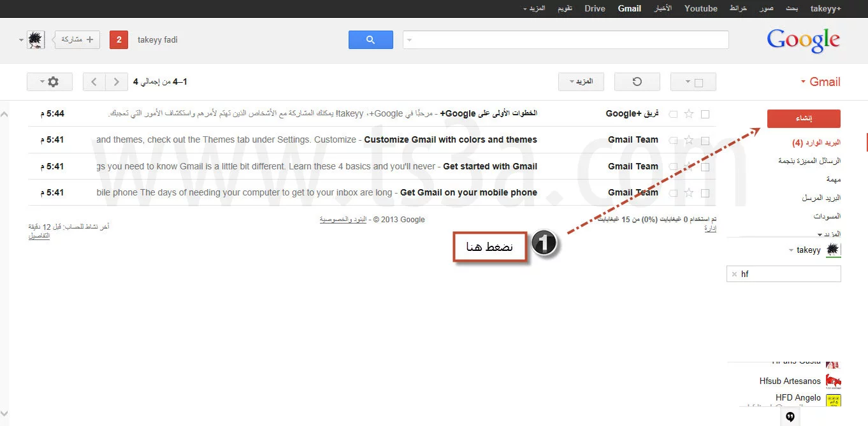Show search options arrow in the search box
Viewport: 868px width, 426px height.
(x=410, y=40)
